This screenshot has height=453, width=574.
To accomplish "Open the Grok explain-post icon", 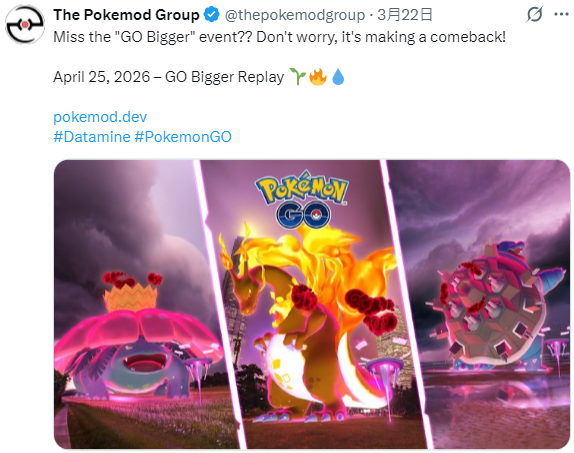I will 534,15.
